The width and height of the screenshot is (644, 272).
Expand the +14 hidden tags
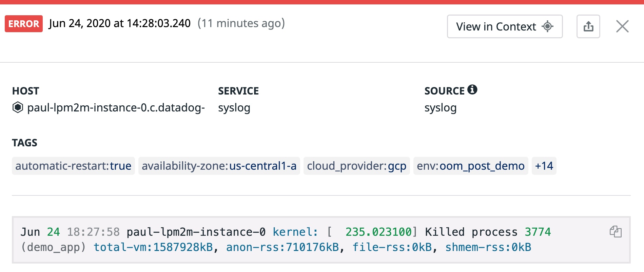544,166
